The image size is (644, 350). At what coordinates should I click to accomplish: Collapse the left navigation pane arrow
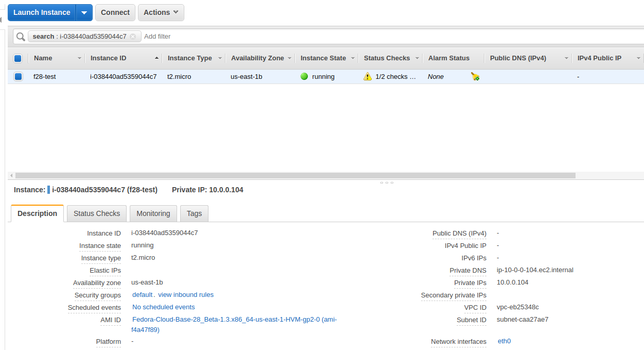2,20
